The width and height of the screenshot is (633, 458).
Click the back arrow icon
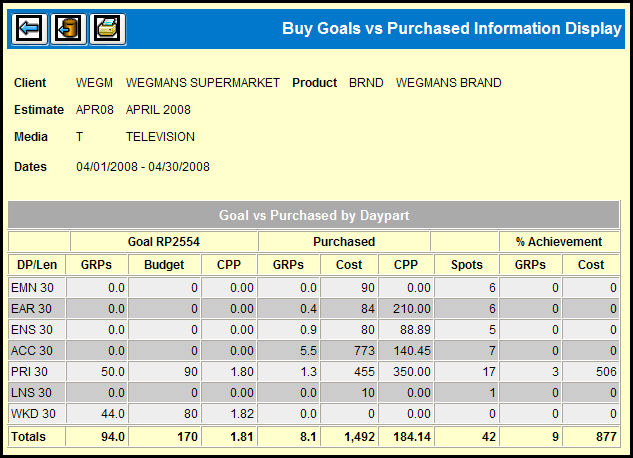(x=28, y=29)
